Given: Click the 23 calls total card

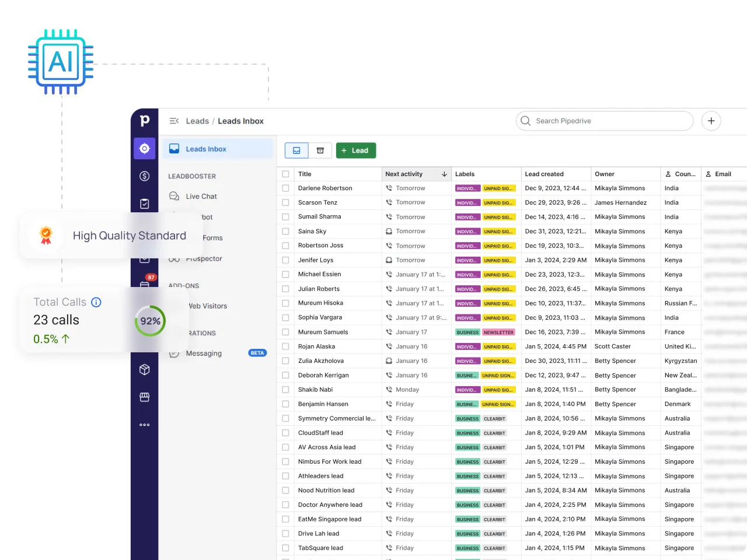Looking at the screenshot, I should tap(56, 320).
